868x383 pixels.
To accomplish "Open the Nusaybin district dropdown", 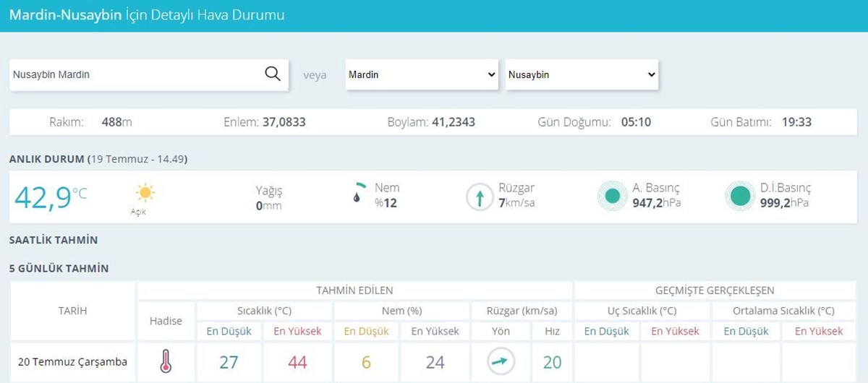I will pyautogui.click(x=582, y=74).
